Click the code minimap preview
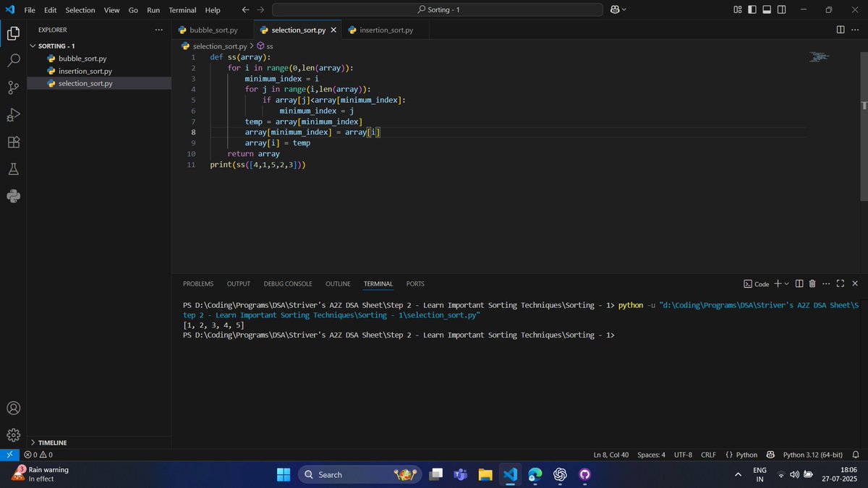 (820, 56)
